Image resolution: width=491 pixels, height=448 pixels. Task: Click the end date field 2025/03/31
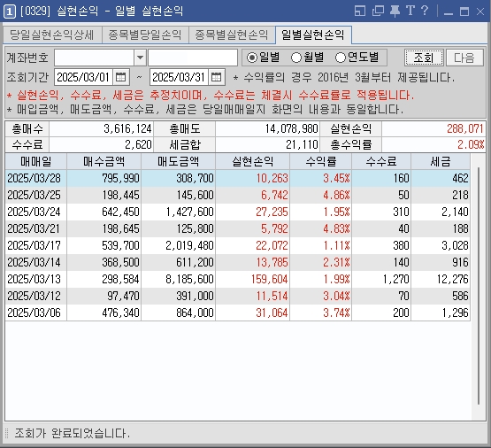click(179, 77)
